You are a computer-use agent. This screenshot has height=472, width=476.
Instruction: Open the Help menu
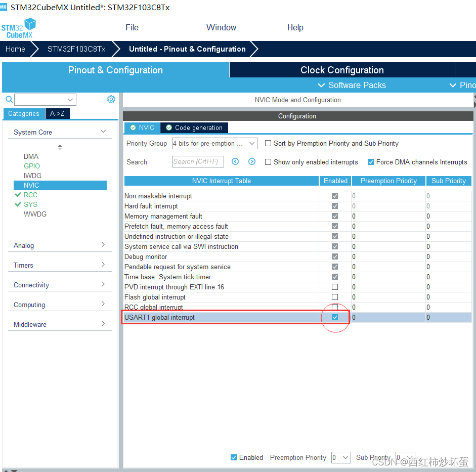pyautogui.click(x=295, y=28)
